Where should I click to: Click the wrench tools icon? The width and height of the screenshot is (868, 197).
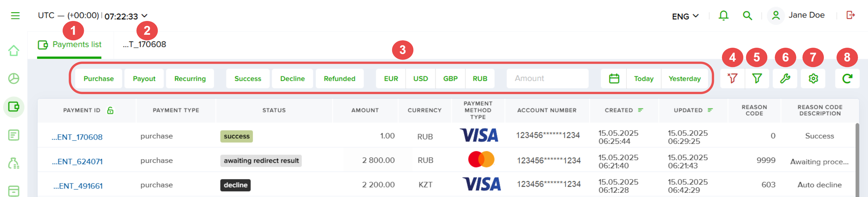785,78
